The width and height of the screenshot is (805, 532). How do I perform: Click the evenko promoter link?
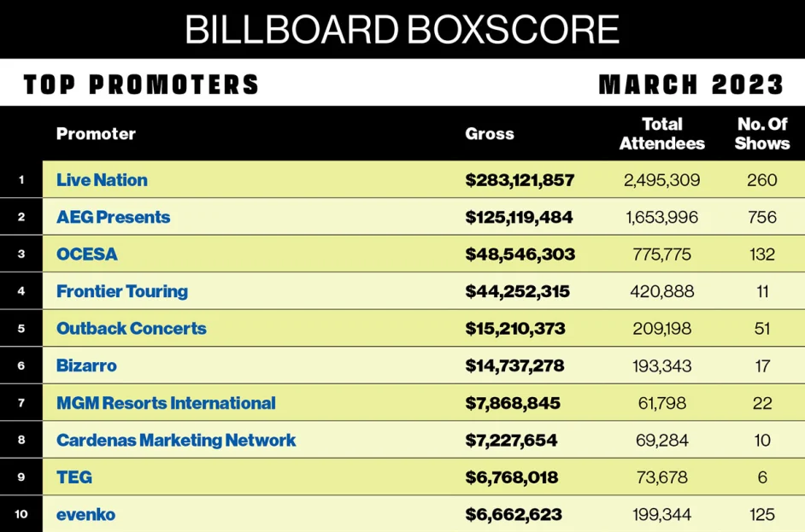85,515
